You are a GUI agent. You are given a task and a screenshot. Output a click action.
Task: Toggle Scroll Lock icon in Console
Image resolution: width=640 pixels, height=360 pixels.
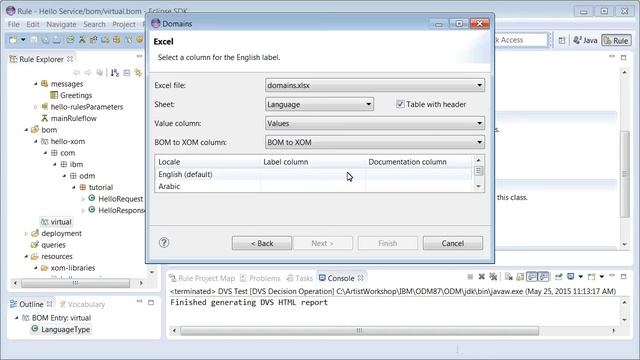coord(520,277)
